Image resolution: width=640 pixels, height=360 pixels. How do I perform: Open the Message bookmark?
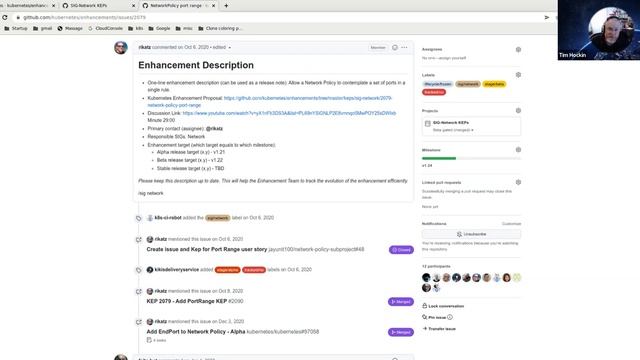(x=70, y=29)
